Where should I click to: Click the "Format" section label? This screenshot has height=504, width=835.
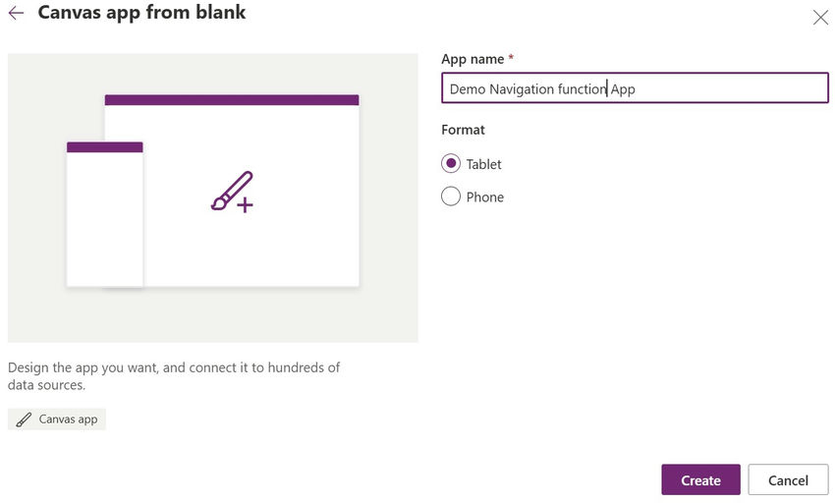pos(463,130)
